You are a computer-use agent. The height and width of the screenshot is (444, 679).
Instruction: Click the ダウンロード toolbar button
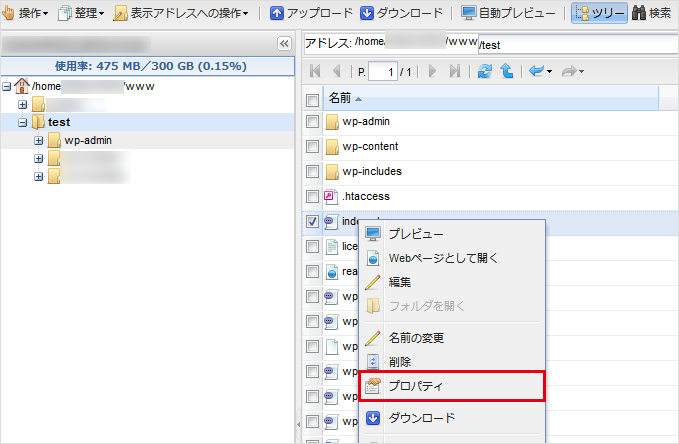pyautogui.click(x=401, y=14)
